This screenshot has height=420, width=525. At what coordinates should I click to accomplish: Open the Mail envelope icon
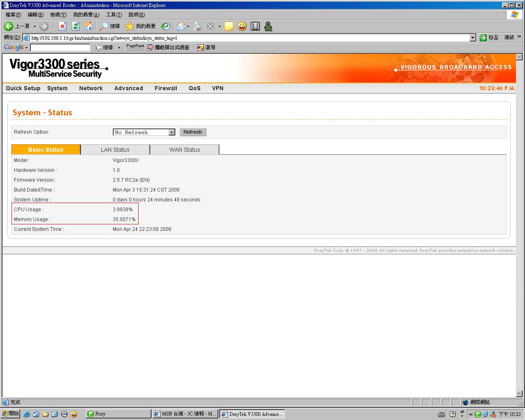(181, 26)
